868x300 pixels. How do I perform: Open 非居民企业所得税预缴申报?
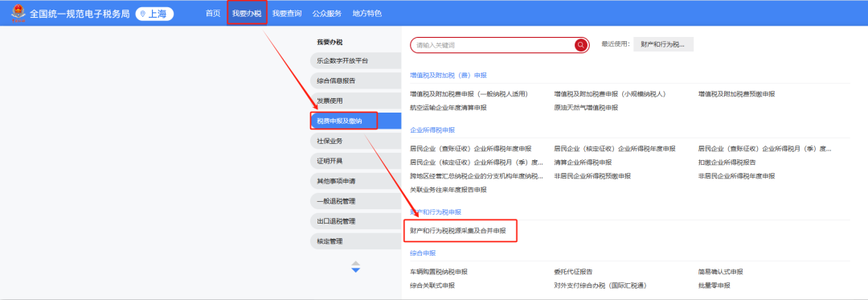[592, 176]
